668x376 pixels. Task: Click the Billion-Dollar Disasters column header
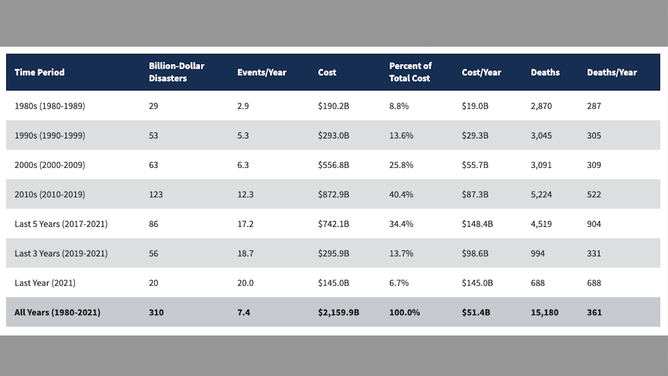(176, 72)
